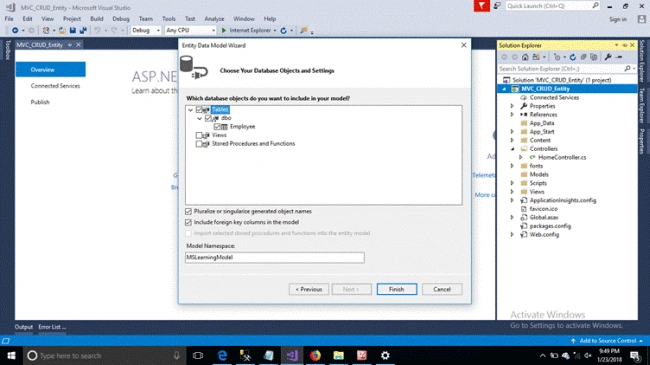Open File Explorer from the taskbar

(x=338, y=355)
